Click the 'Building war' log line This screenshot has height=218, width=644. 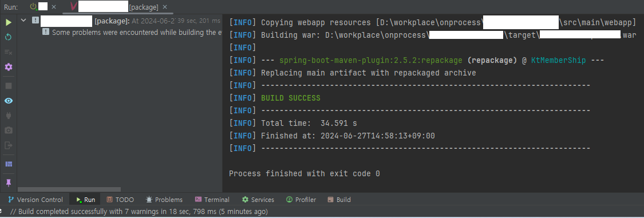point(433,35)
